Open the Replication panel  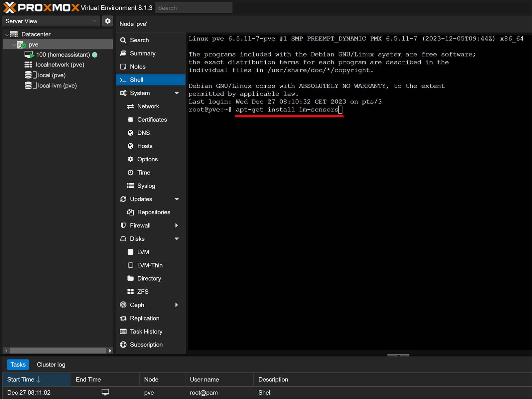[x=144, y=318]
